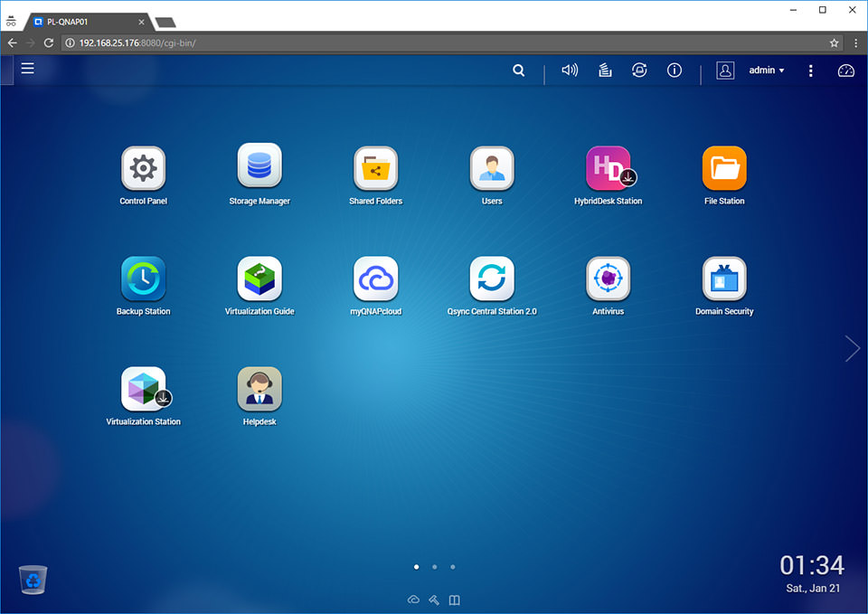Open the Chrome menu
Screen dimensions: 868x614
(856, 43)
